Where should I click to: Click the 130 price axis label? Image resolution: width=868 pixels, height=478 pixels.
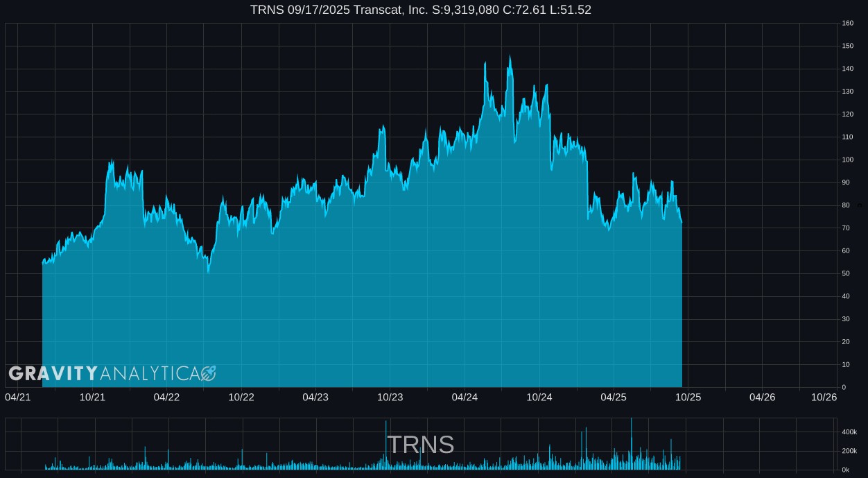tap(848, 92)
